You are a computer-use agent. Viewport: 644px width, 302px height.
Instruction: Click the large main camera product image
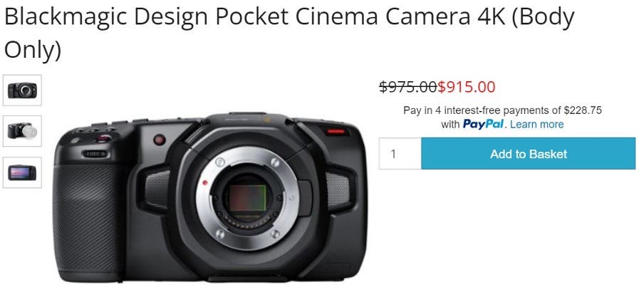coord(210,197)
